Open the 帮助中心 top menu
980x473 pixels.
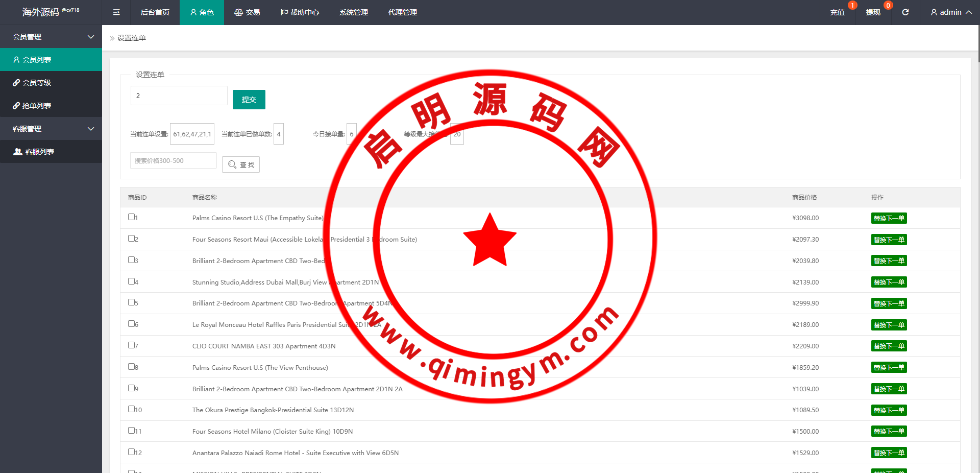pos(300,12)
